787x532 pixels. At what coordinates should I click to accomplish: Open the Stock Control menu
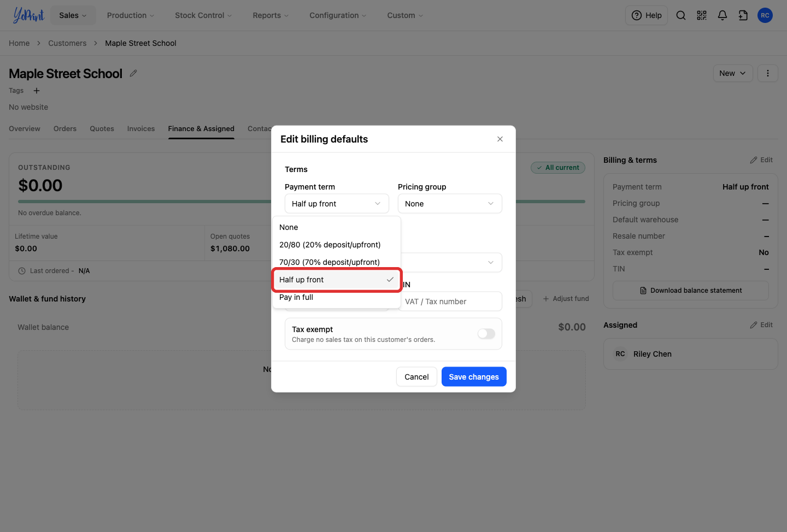[203, 15]
